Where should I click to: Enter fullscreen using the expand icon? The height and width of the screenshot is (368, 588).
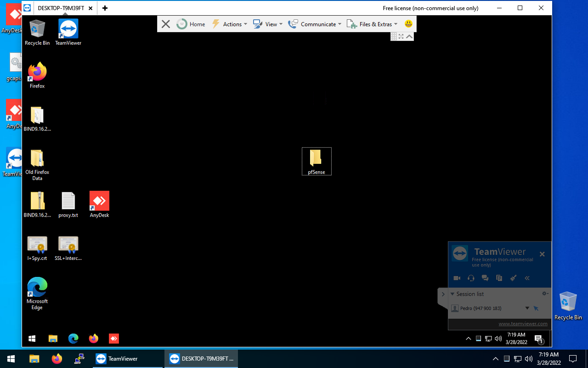(x=401, y=36)
